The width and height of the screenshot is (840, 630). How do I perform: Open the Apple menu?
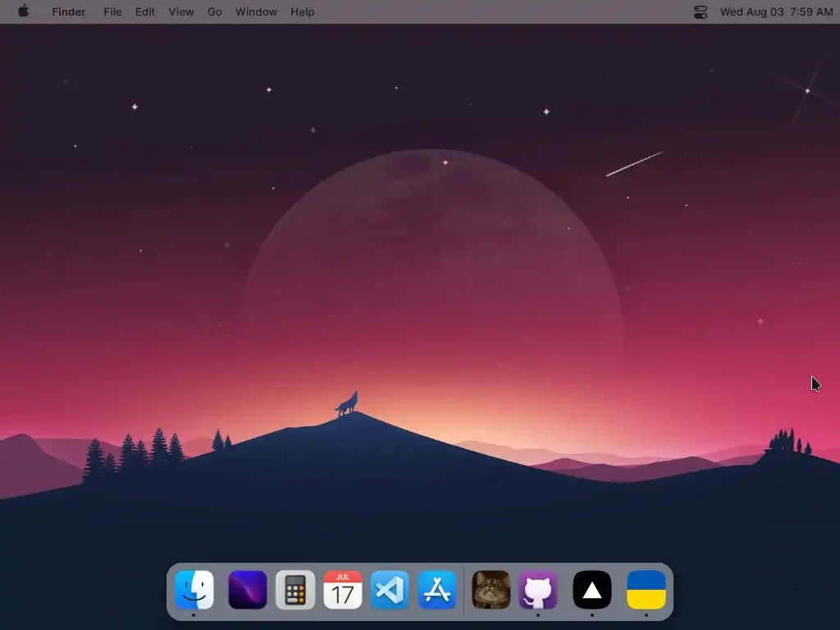pos(24,11)
